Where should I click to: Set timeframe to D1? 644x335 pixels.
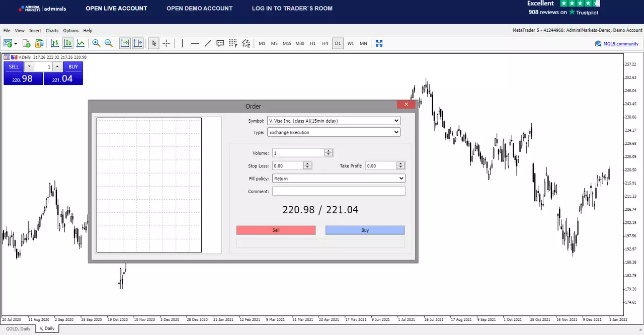click(x=338, y=43)
